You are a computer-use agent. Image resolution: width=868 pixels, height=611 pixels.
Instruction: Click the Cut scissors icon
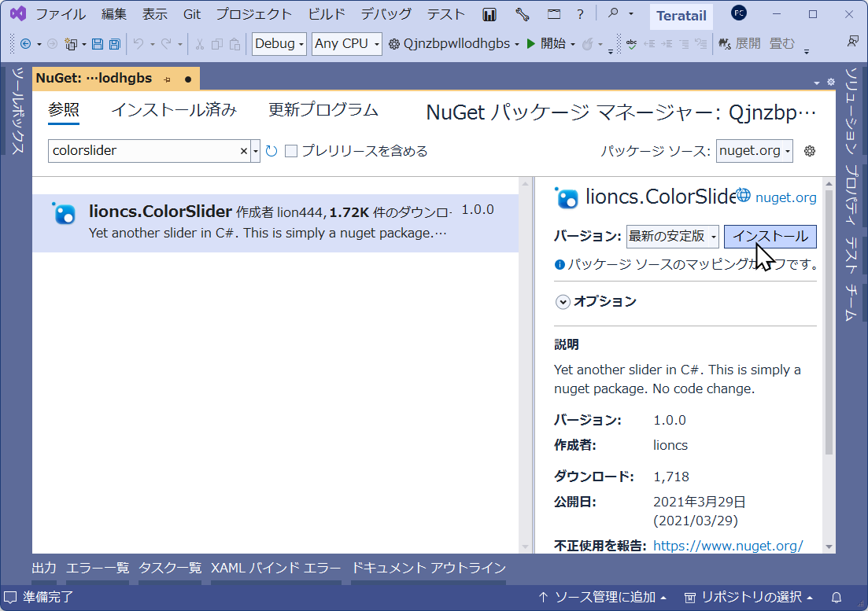(200, 44)
